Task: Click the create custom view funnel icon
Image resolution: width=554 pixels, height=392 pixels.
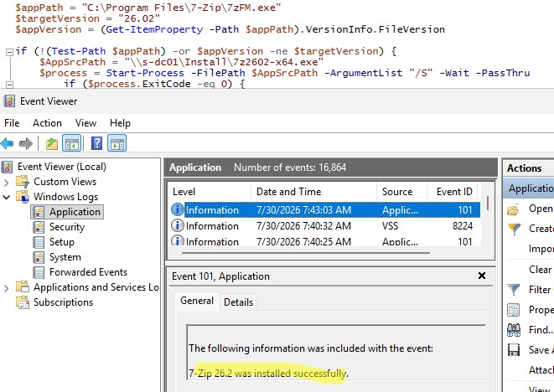Action: click(514, 230)
